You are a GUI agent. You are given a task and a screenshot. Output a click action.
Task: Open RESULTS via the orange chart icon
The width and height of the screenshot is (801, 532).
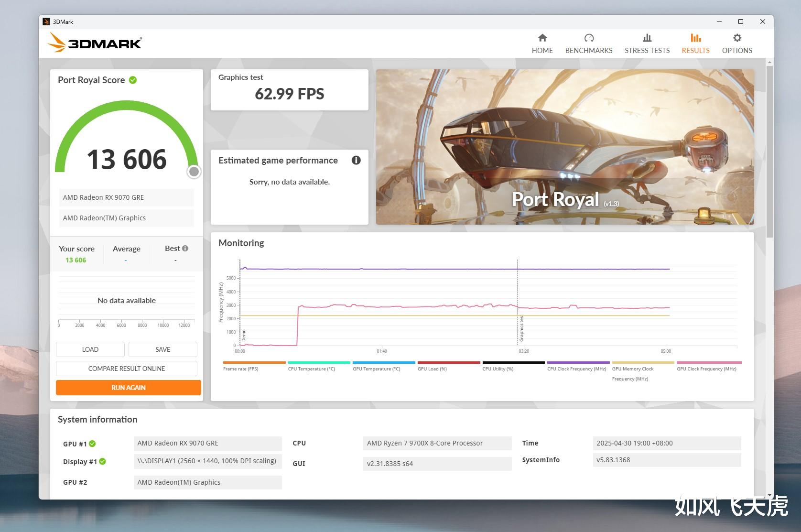click(x=695, y=38)
